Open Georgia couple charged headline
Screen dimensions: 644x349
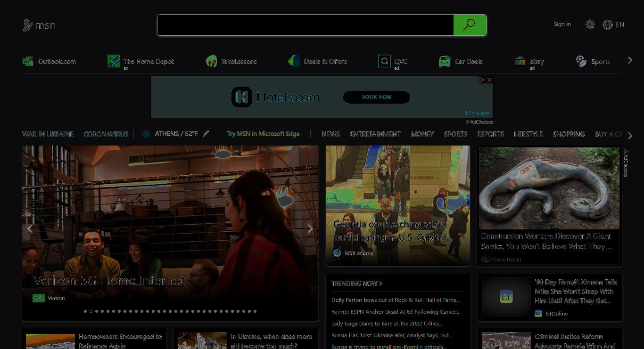393,231
